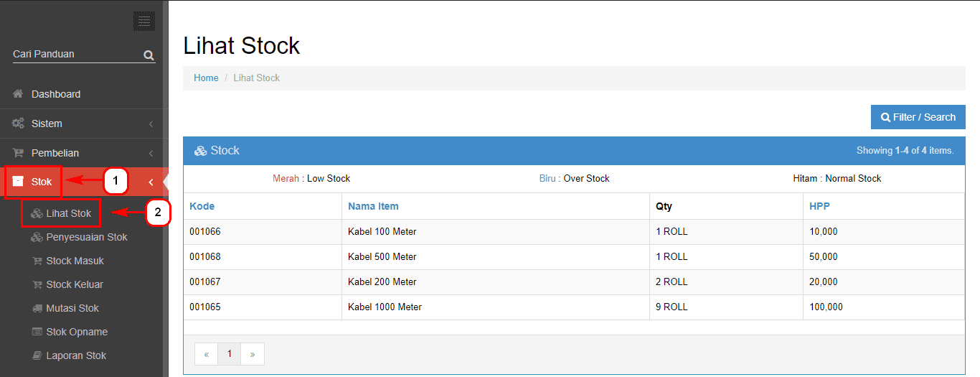Image resolution: width=980 pixels, height=377 pixels.
Task: Collapse the Stok menu chevron
Action: [x=151, y=182]
